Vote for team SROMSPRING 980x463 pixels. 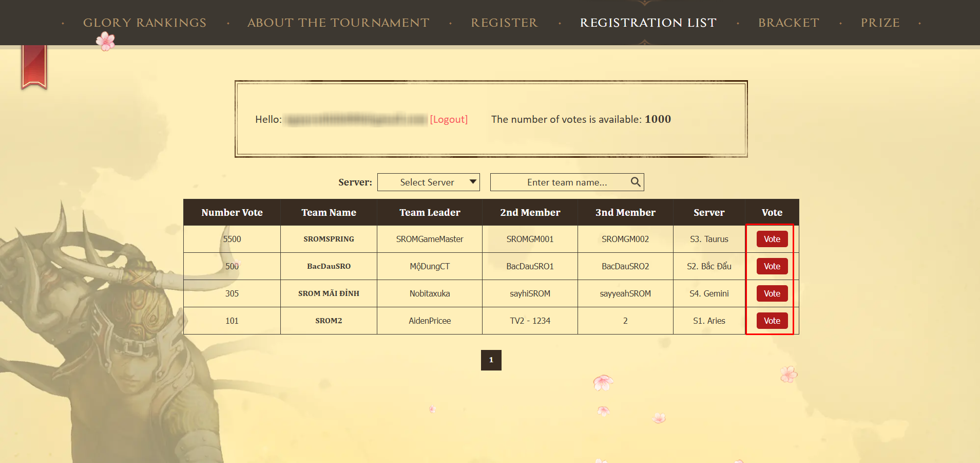coord(772,239)
